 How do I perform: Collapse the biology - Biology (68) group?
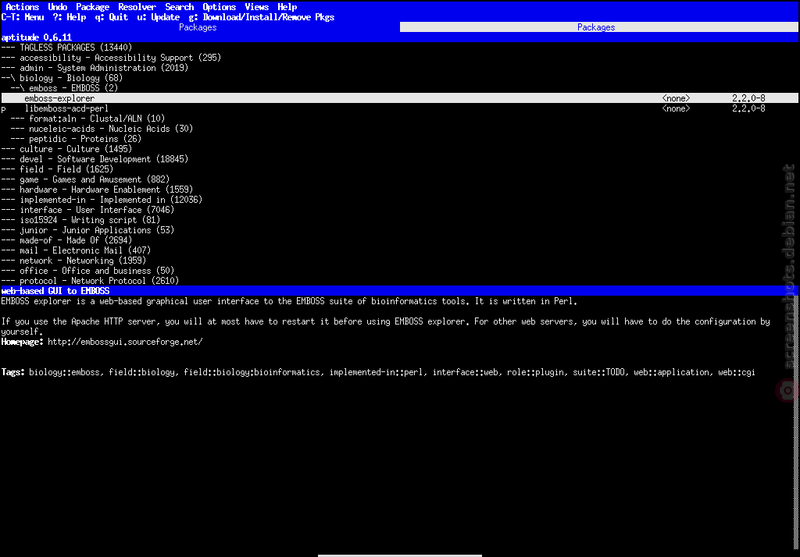pos(62,78)
